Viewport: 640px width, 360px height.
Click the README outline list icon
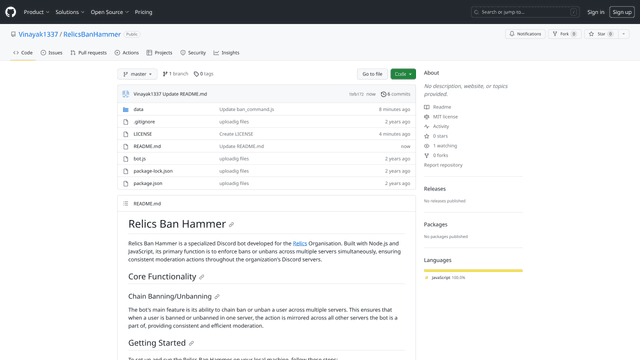click(126, 204)
